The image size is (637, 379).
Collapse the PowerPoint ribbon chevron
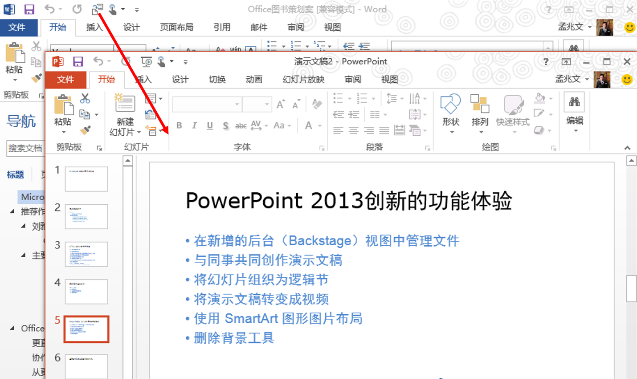point(627,148)
